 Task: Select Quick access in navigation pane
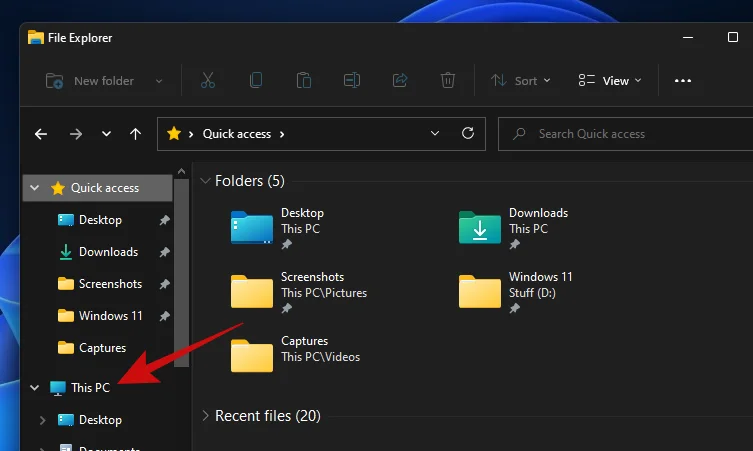[x=97, y=188]
